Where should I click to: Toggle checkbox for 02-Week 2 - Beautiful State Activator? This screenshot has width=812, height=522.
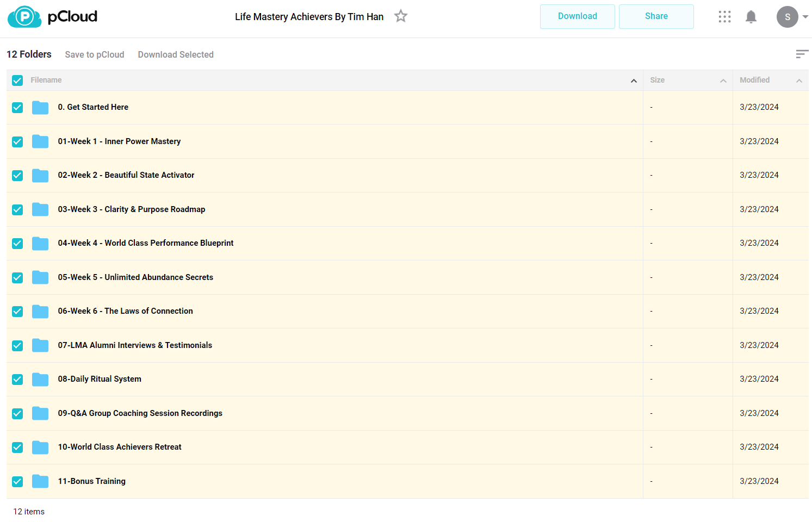(x=17, y=176)
